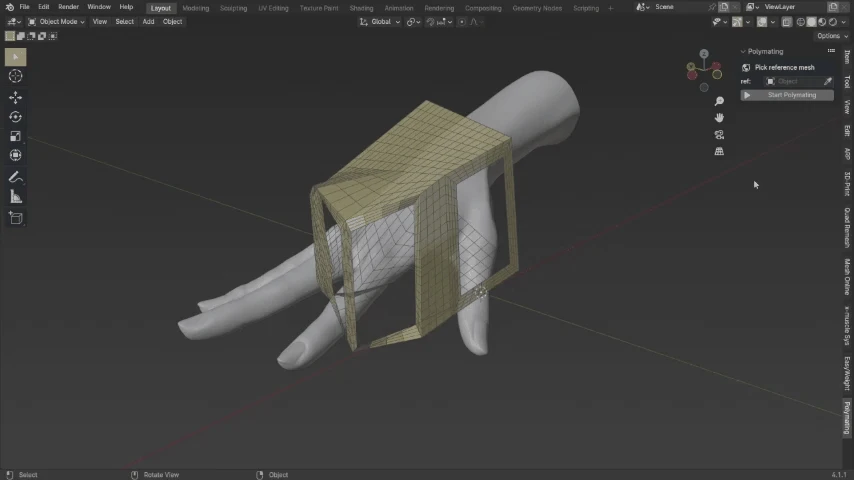Set selection mode to Subtract icon
Screen dimensions: 854x480
tap(31, 36)
